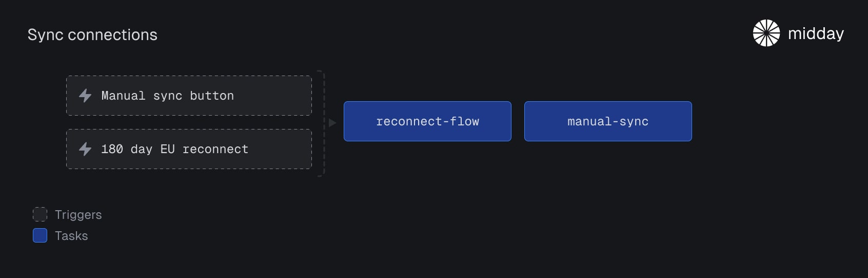Select the Manual sync button trigger box
868x278 pixels.
(189, 96)
